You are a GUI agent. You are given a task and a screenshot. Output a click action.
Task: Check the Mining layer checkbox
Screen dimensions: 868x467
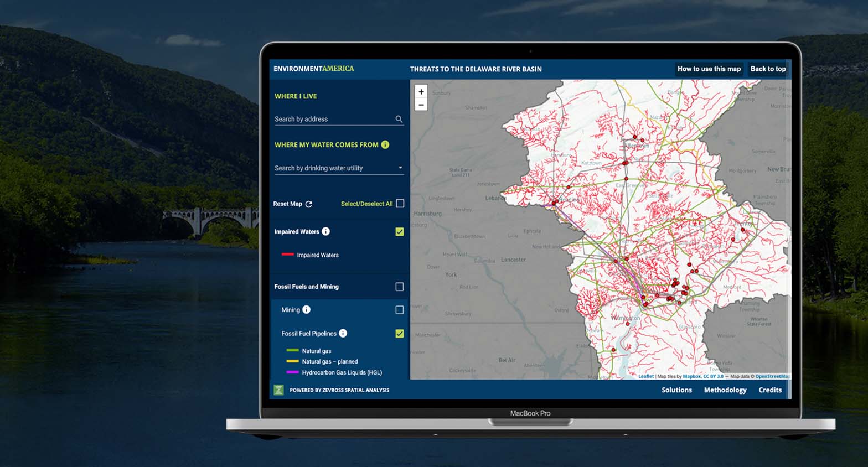pos(400,310)
